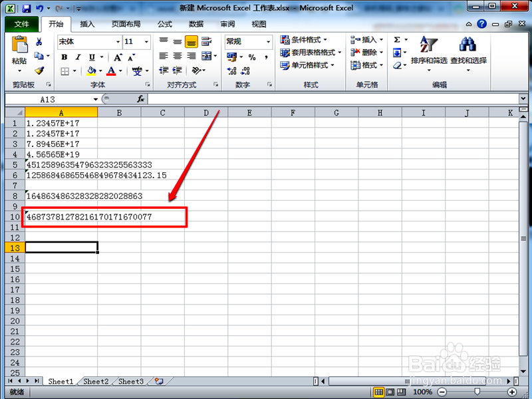This screenshot has height=399, width=532.
Task: Apply the red font color
Action: point(111,71)
